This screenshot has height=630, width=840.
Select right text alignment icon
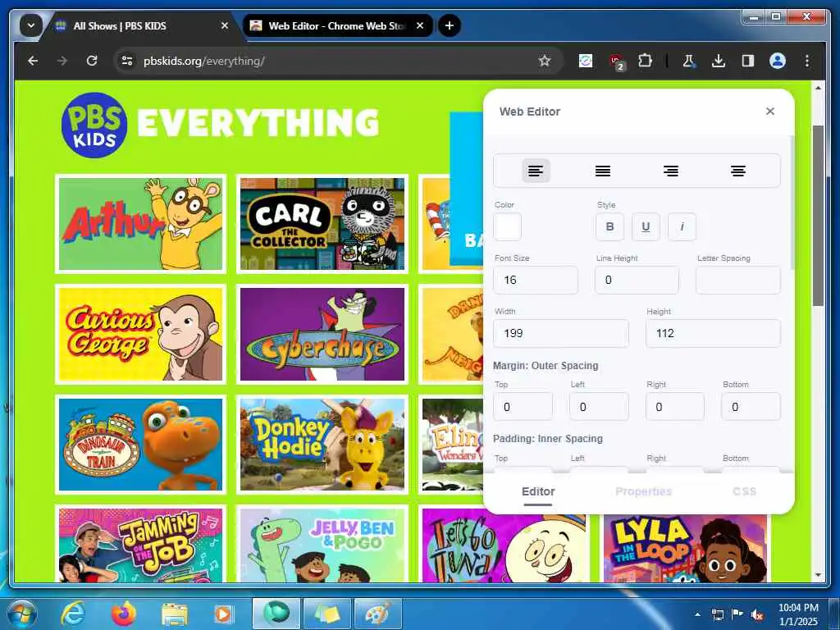click(x=671, y=171)
